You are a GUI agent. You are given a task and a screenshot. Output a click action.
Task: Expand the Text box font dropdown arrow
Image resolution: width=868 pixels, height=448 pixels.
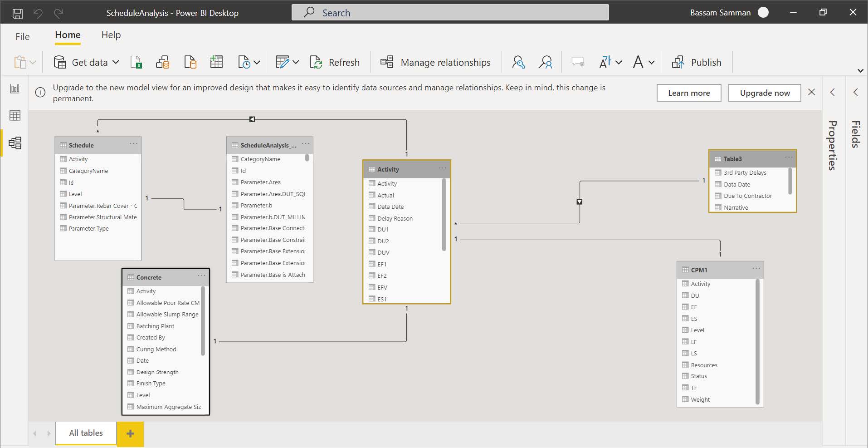pyautogui.click(x=652, y=62)
